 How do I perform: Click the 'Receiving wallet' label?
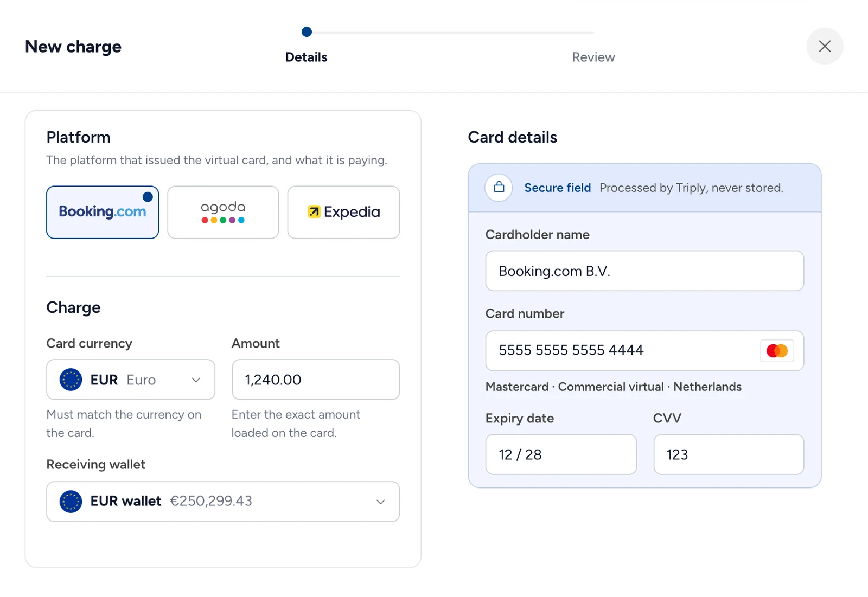pos(96,464)
